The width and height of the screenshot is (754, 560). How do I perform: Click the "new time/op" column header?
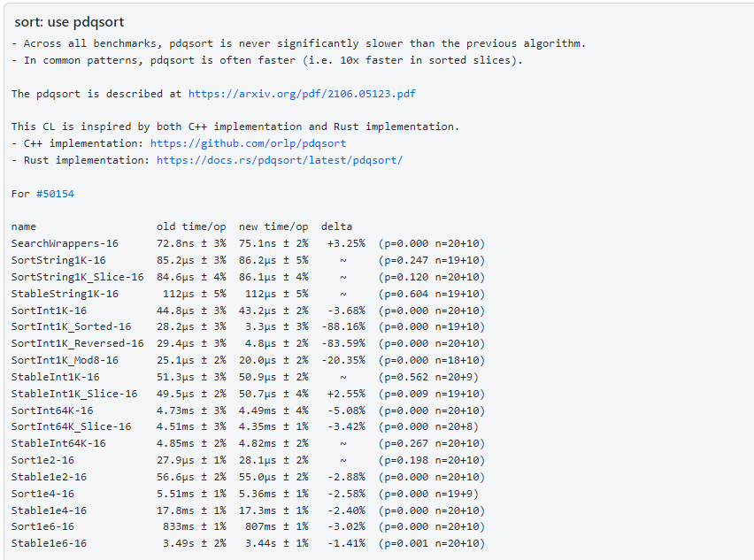273,226
